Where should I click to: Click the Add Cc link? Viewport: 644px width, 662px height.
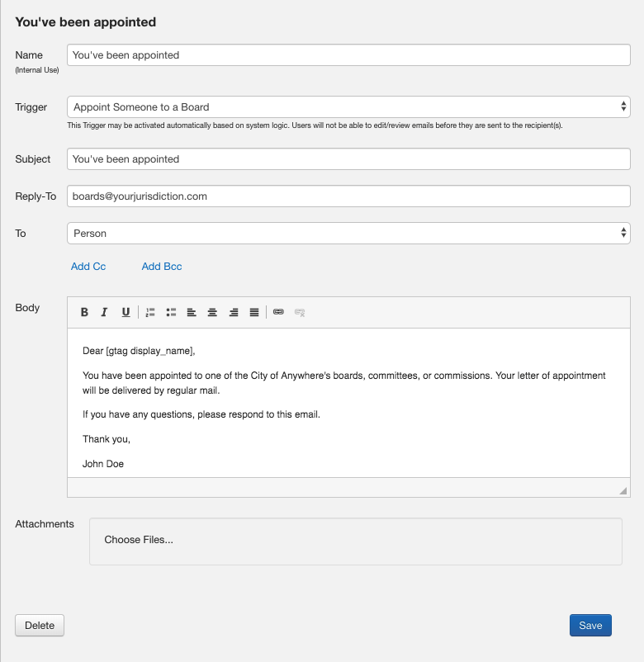pos(88,267)
